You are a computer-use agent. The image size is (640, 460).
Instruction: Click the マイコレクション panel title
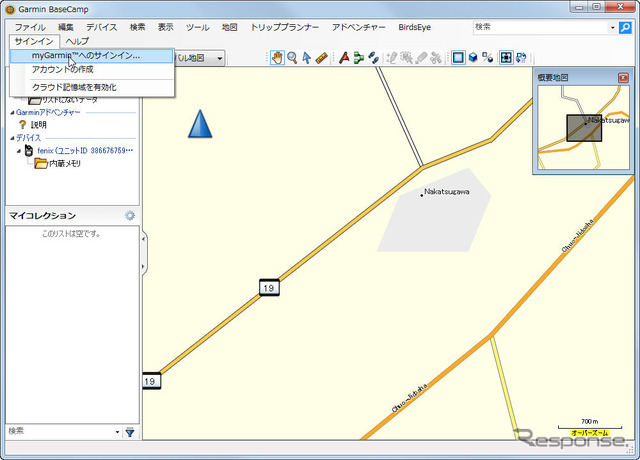point(42,216)
